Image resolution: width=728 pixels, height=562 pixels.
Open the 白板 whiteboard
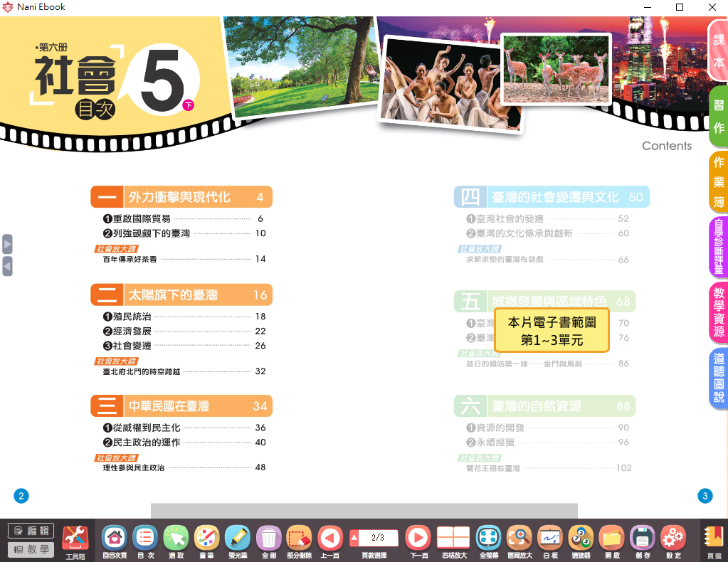[550, 538]
